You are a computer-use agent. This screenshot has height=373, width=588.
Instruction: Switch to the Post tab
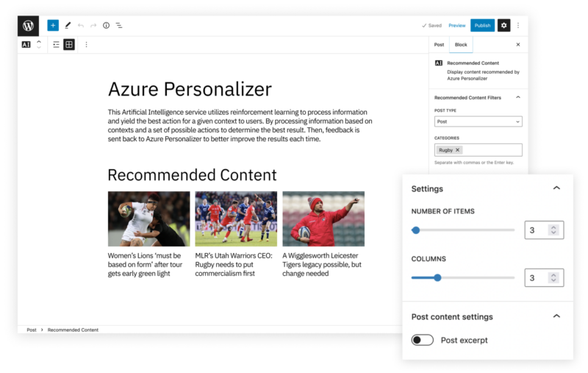[439, 45]
